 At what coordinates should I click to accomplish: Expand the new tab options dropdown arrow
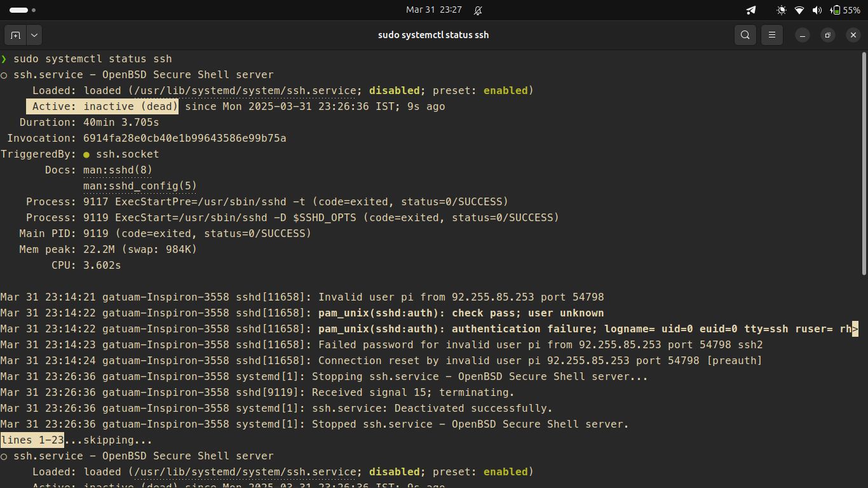point(34,35)
